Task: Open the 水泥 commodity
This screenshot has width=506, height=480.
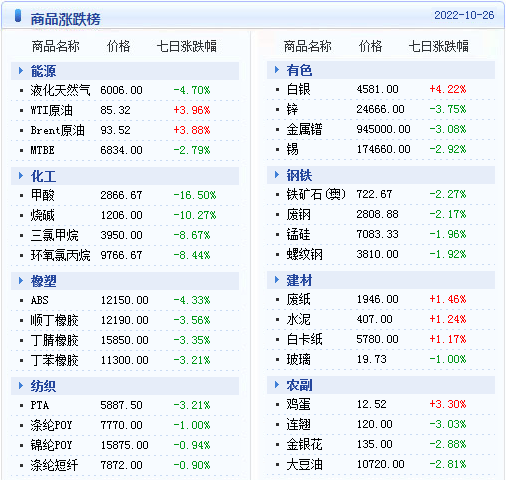Action: coord(298,319)
